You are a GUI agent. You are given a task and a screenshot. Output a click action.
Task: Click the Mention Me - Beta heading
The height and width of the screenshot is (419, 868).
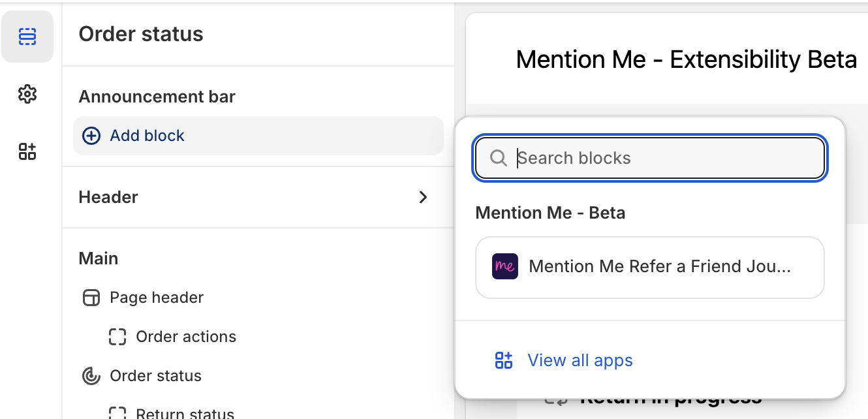click(x=550, y=212)
